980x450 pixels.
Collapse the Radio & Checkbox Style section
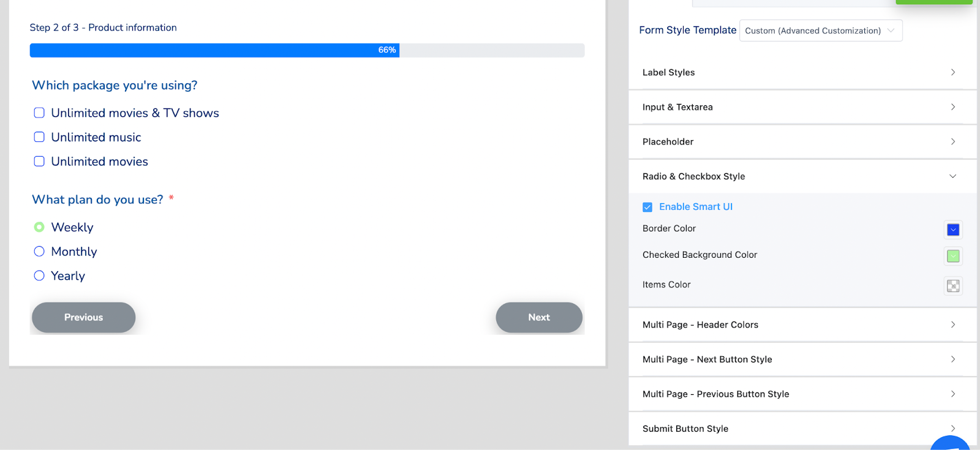click(x=802, y=176)
